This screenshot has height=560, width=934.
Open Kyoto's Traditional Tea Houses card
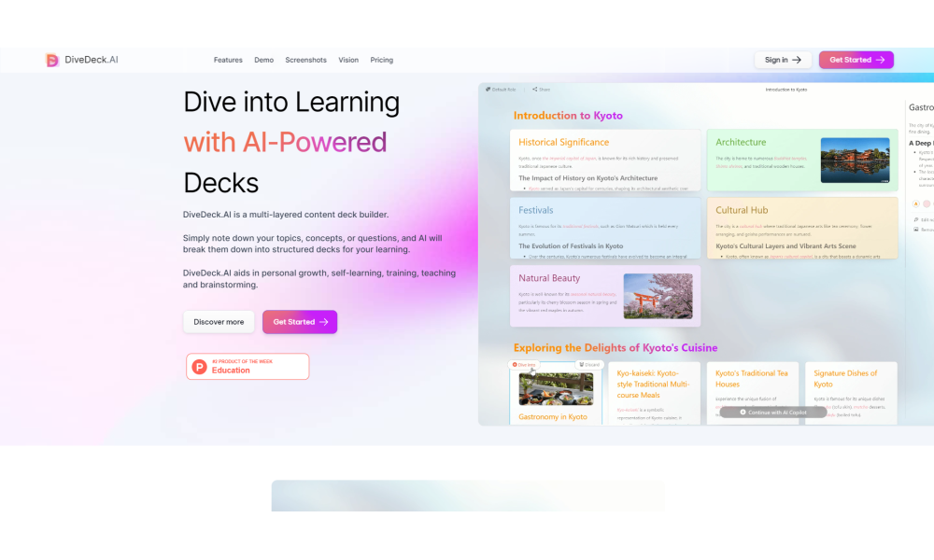point(752,393)
